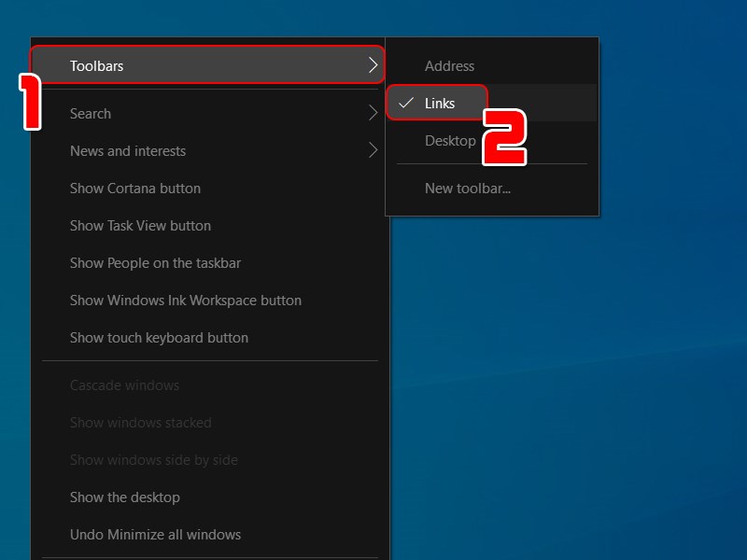
Task: Open the Toolbars menu entry
Action: 97,66
